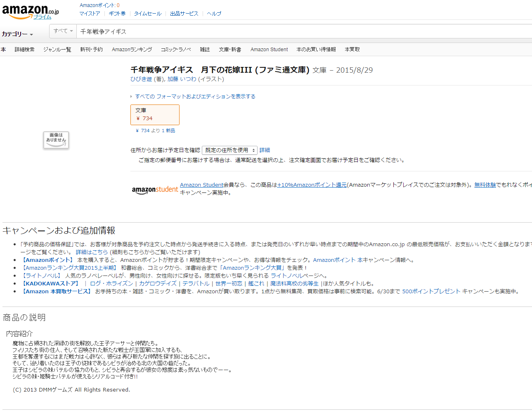The width and height of the screenshot is (532, 411).
Task: Click author link ひびき遊
Action: 141,79
